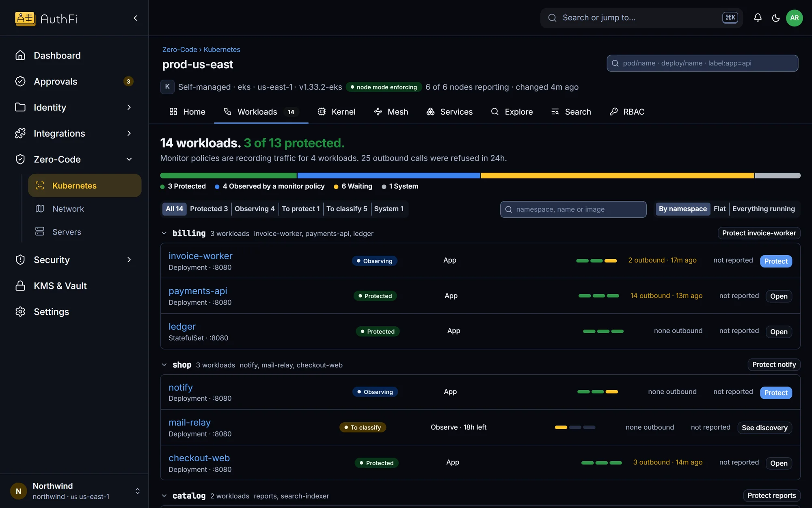Click the Network map icon in sidebar
Image resolution: width=812 pixels, height=508 pixels.
[40, 208]
